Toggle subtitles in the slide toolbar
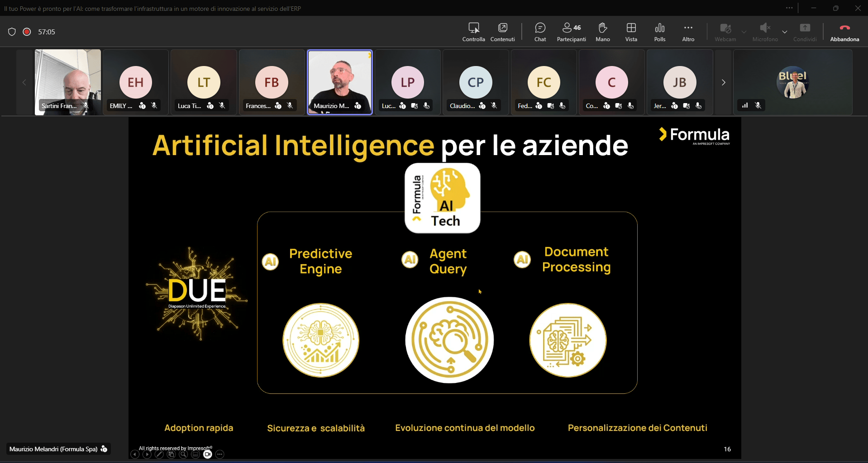Image resolution: width=868 pixels, height=463 pixels. (x=196, y=454)
